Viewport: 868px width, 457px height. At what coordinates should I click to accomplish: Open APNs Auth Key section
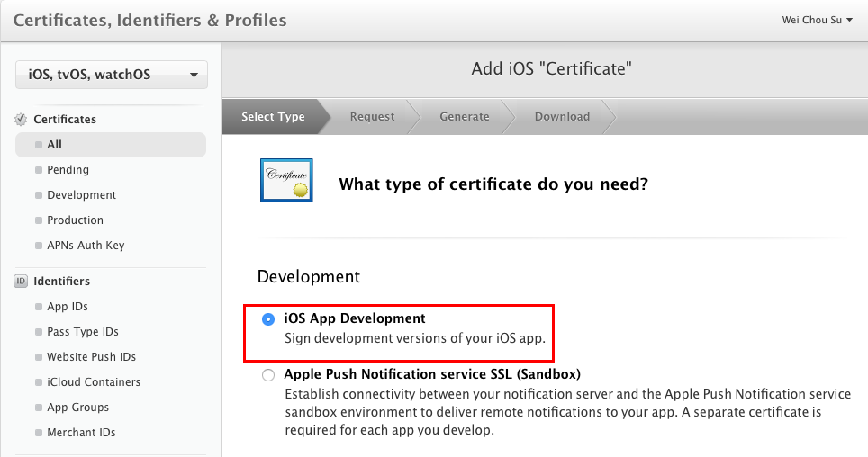86,246
